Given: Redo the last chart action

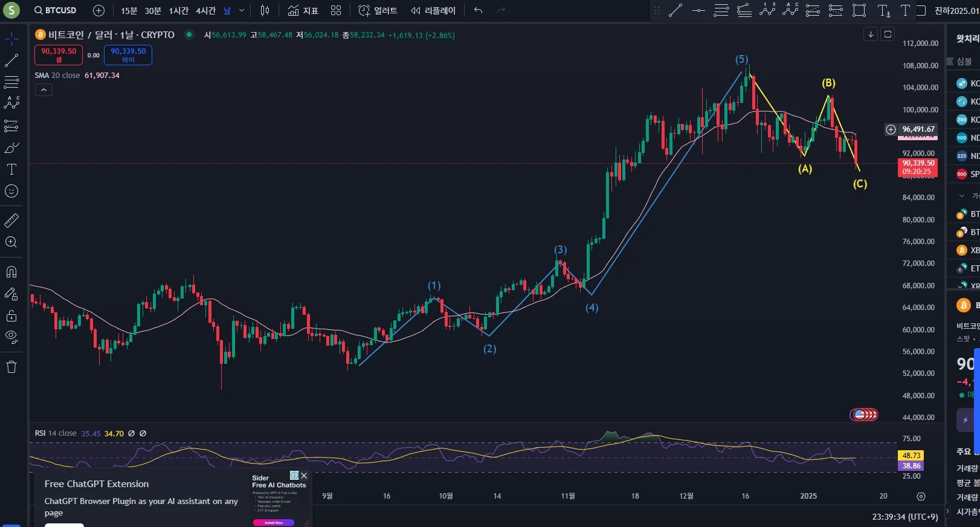Looking at the screenshot, I should (x=501, y=10).
